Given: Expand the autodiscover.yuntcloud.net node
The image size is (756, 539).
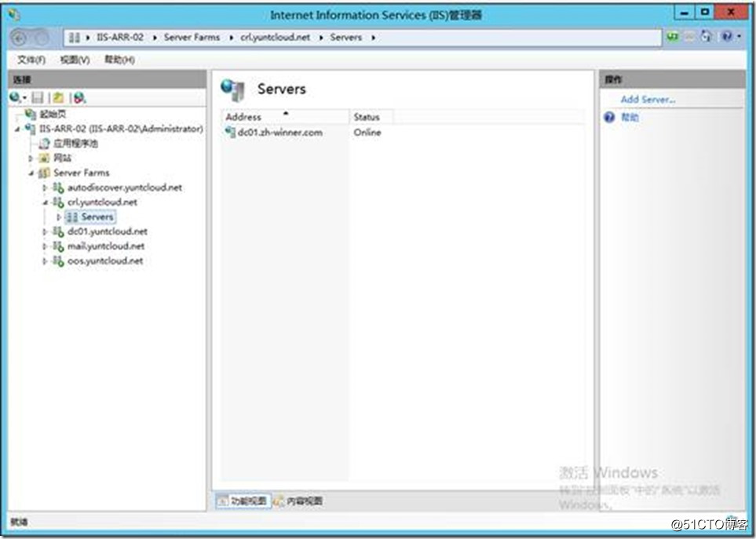Looking at the screenshot, I should click(x=45, y=188).
